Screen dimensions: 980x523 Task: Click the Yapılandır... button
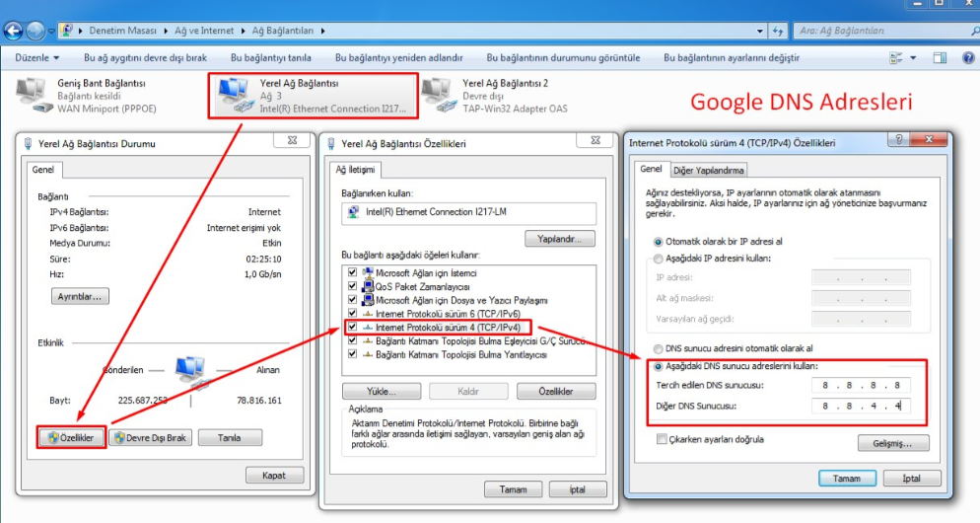point(560,239)
